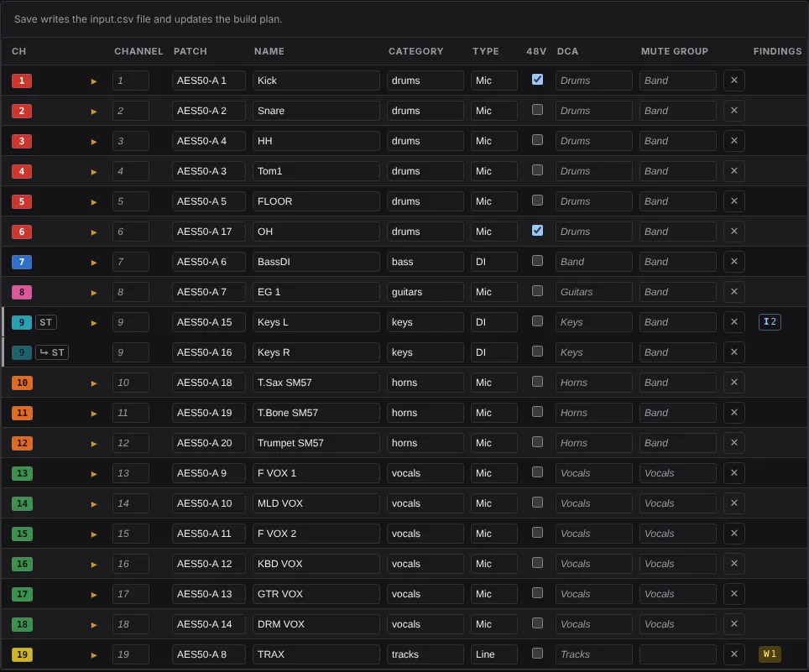Edit DCA field for EG 1

point(594,292)
